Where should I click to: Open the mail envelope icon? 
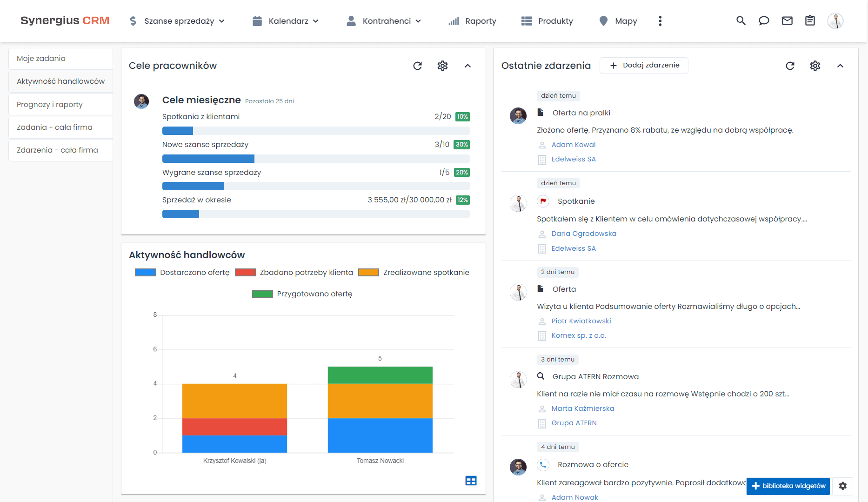click(787, 21)
